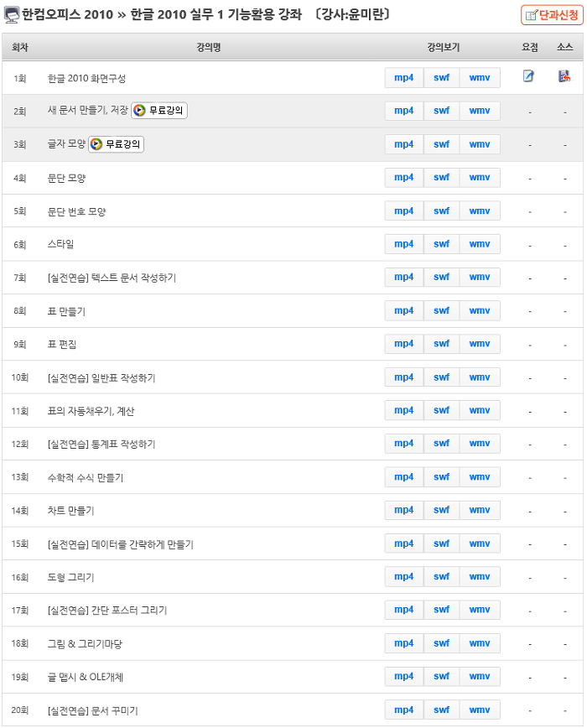
Task: Select lesson title 문단 모양
Action: click(66, 178)
